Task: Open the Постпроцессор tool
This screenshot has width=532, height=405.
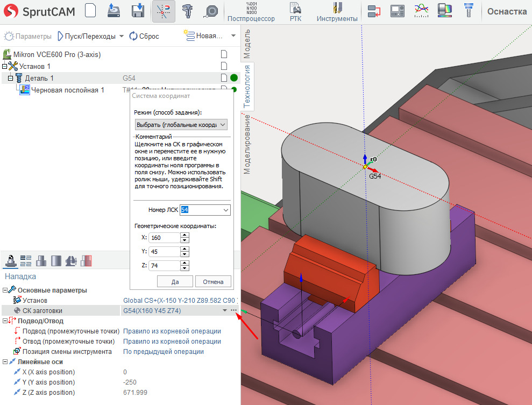Action: point(251,11)
